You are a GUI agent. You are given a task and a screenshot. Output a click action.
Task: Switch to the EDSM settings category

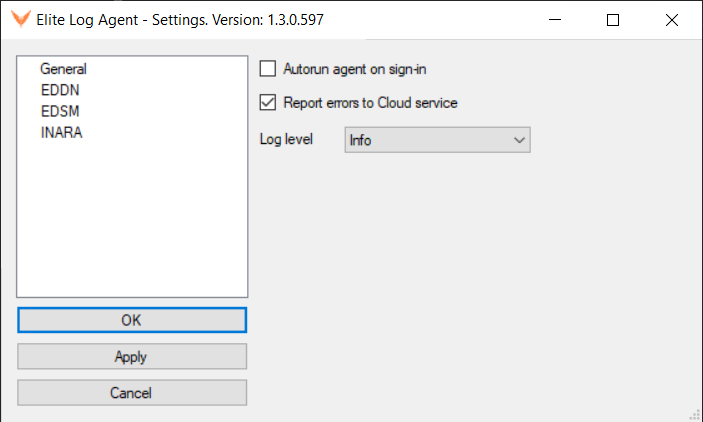60,111
